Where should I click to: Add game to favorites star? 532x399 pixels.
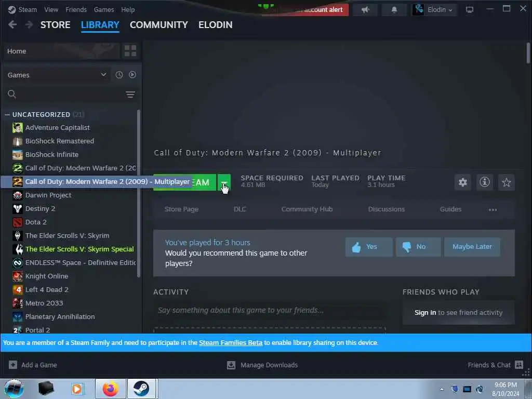tap(506, 182)
